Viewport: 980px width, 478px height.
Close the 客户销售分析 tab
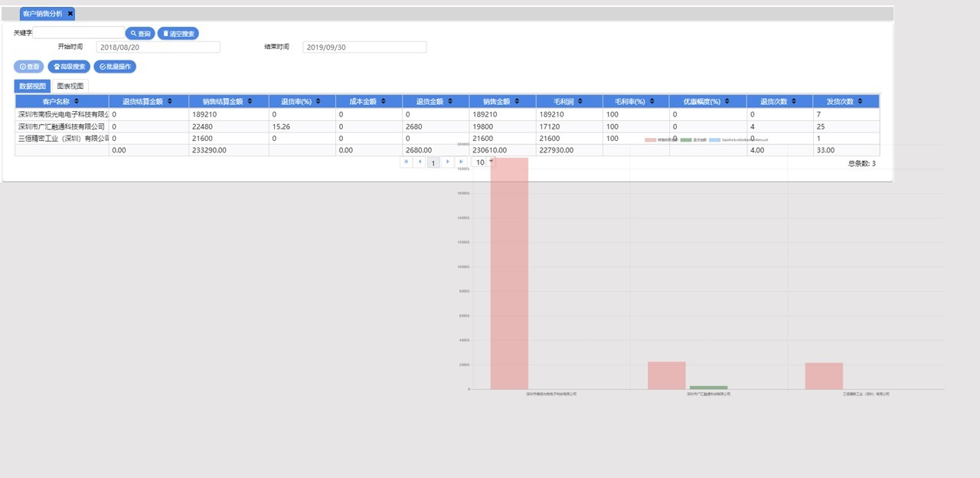tap(70, 14)
